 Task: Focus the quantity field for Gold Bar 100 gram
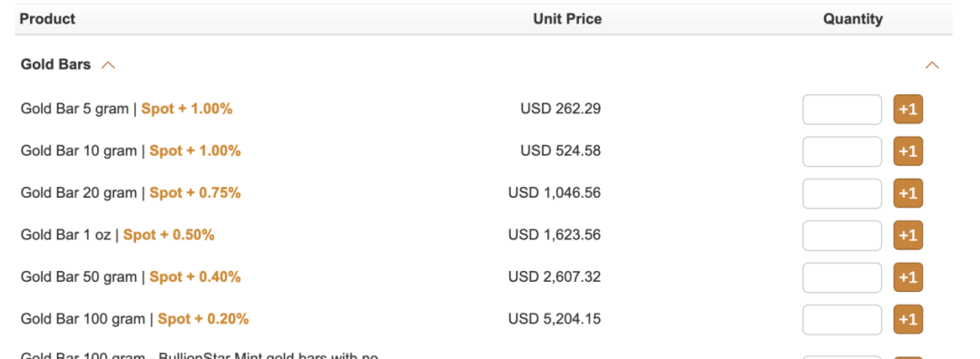point(842,319)
